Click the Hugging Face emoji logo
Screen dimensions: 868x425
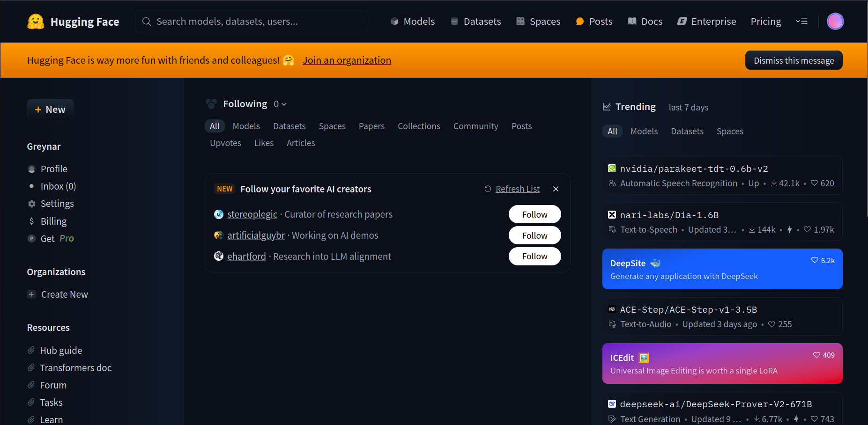(x=36, y=22)
